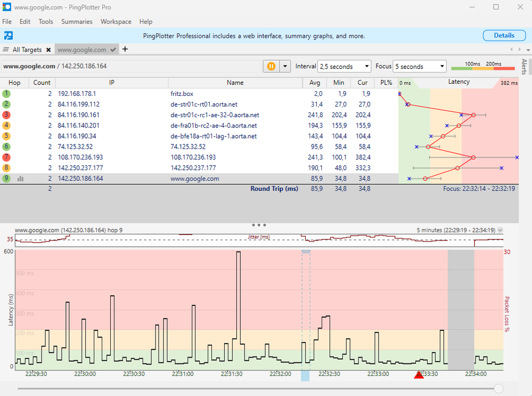Click the red triangle marker on the timeline
532x396 pixels.
(419, 375)
